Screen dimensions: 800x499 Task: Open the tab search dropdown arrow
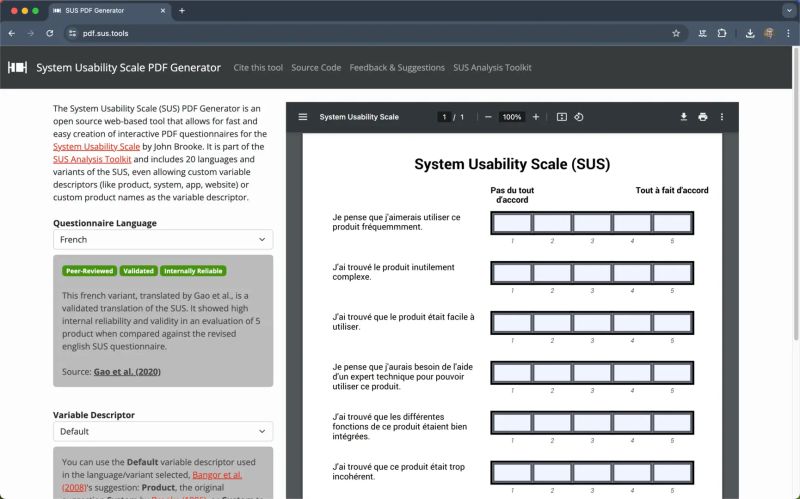[789, 10]
